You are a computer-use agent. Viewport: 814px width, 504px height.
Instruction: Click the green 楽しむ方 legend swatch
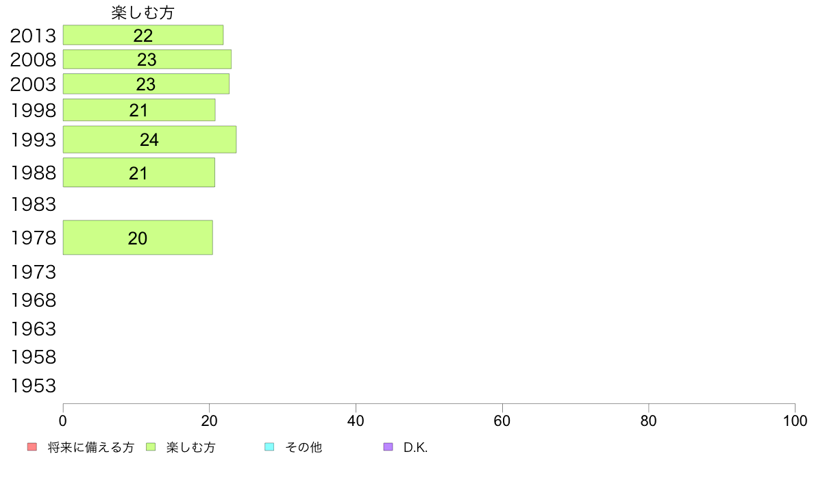(x=151, y=447)
